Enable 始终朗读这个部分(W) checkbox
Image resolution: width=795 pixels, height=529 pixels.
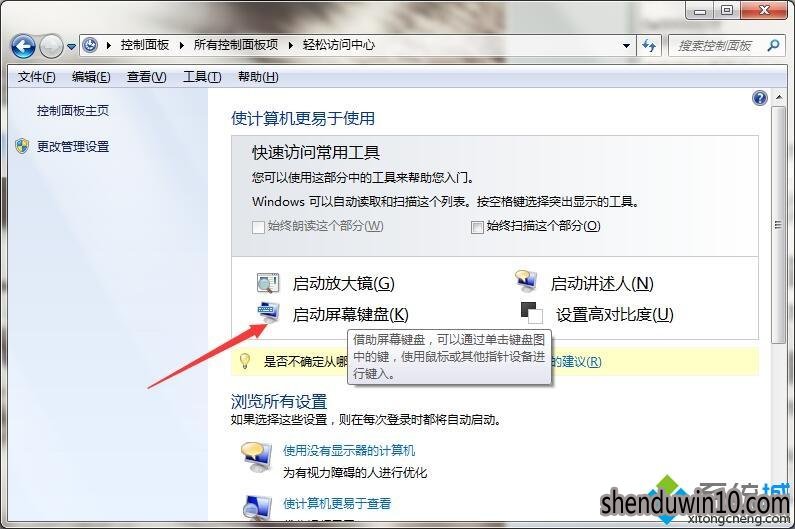[x=258, y=227]
